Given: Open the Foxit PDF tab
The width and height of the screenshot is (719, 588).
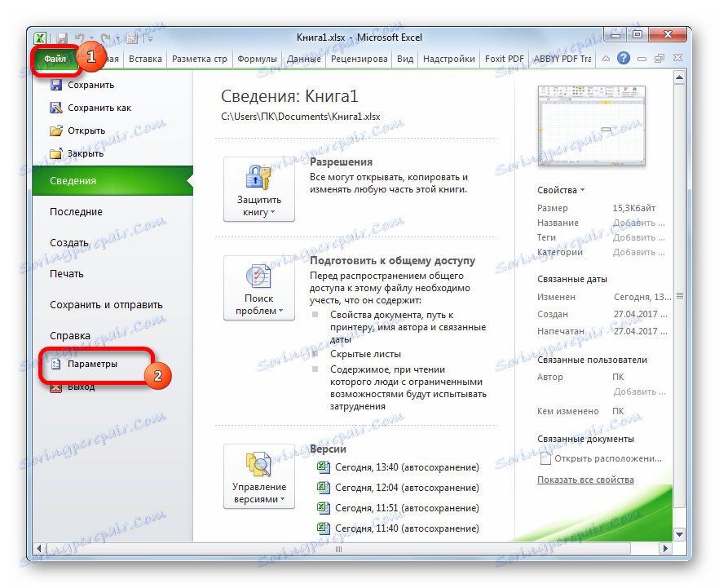Looking at the screenshot, I should pos(504,59).
